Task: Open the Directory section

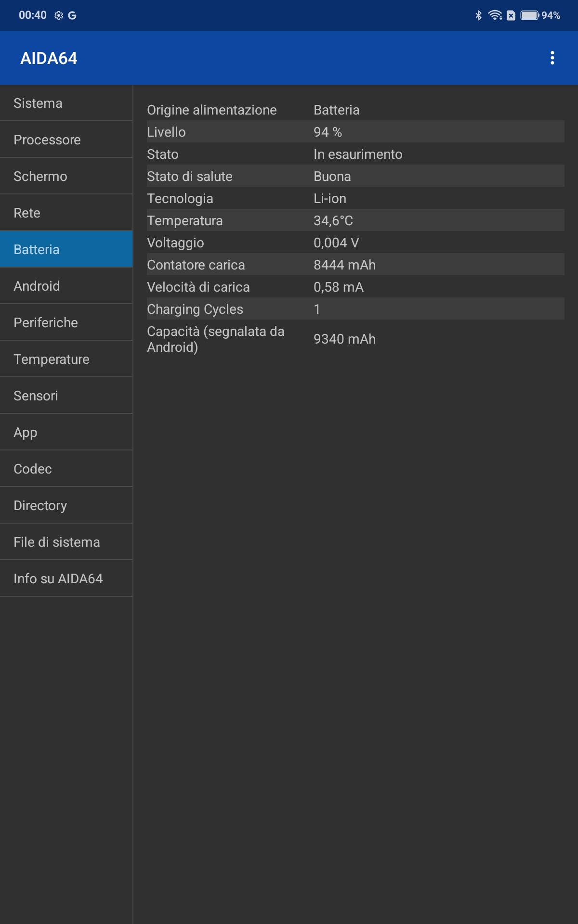Action: click(66, 505)
